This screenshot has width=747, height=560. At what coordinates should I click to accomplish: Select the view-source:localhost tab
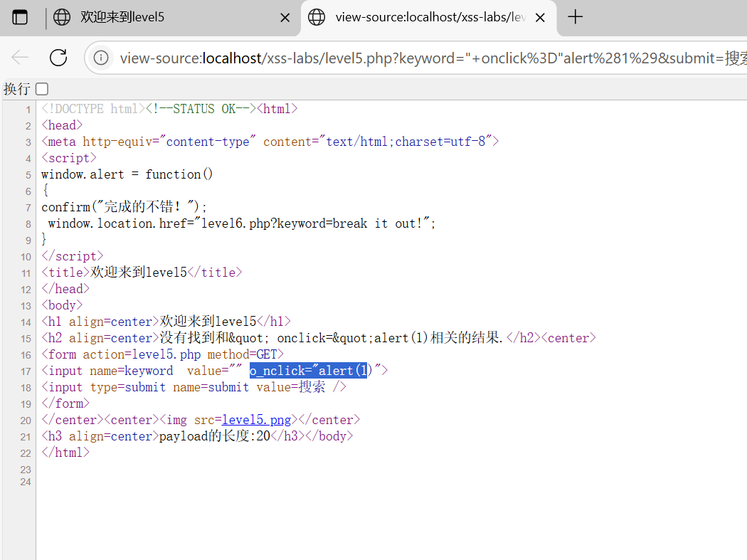[428, 18]
